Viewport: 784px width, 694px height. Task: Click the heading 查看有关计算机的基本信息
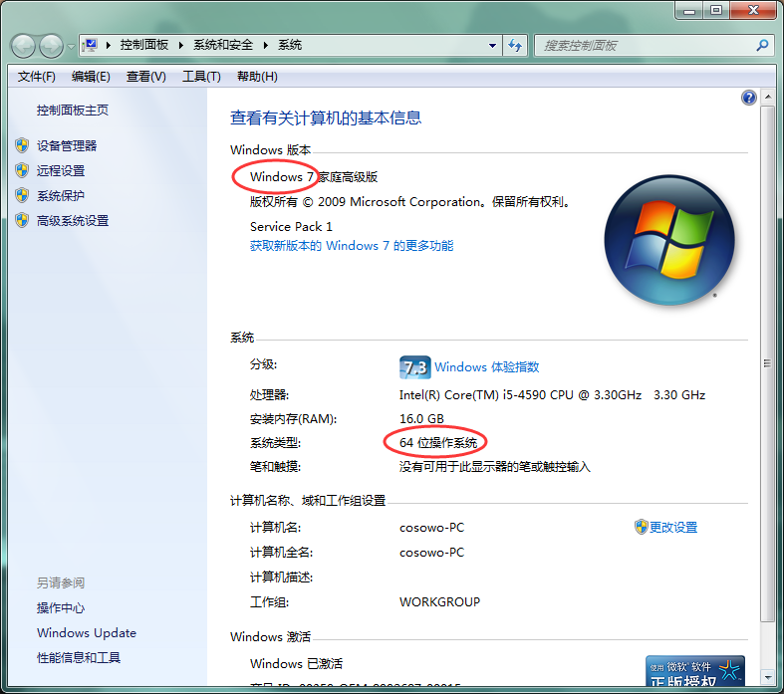(x=326, y=117)
